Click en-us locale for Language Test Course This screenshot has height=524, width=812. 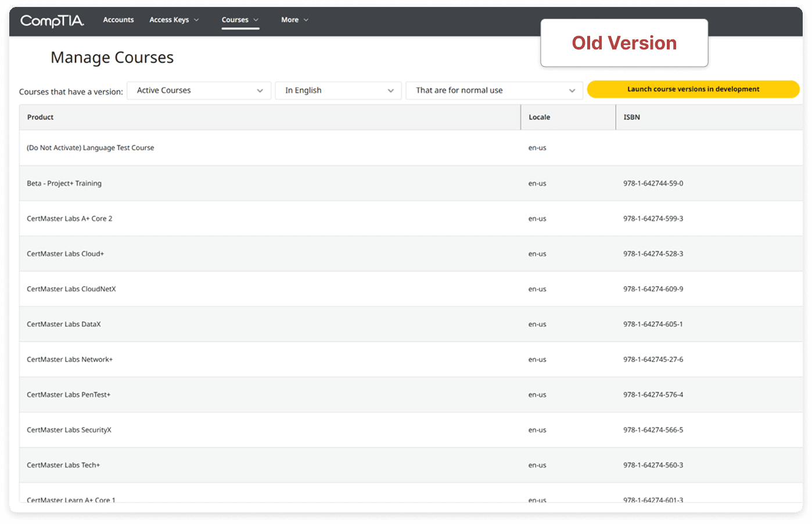click(537, 148)
